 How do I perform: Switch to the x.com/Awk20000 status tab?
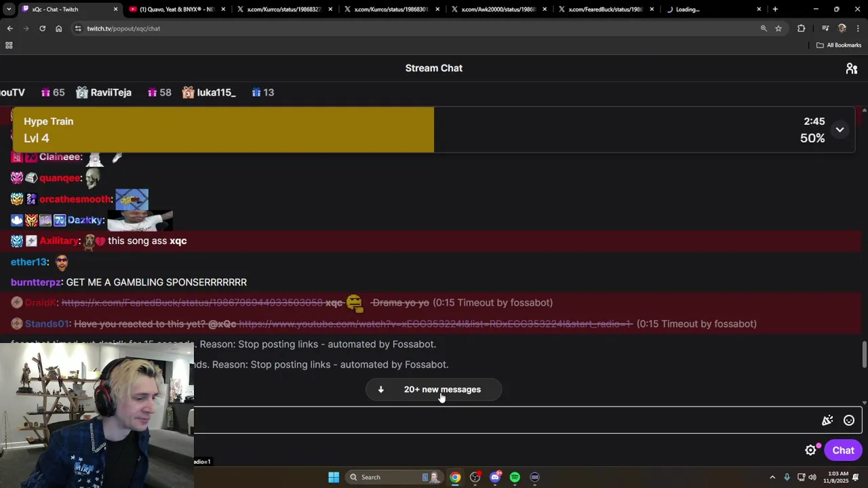[498, 9]
